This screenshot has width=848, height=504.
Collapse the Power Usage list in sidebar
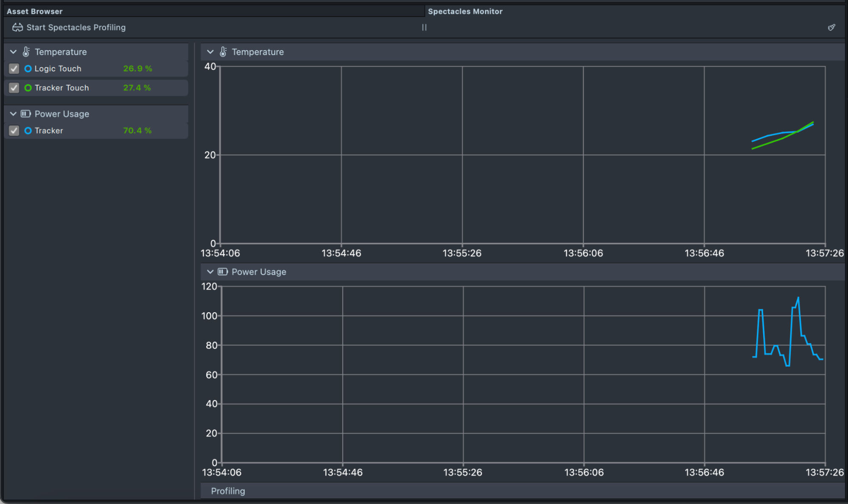point(13,114)
